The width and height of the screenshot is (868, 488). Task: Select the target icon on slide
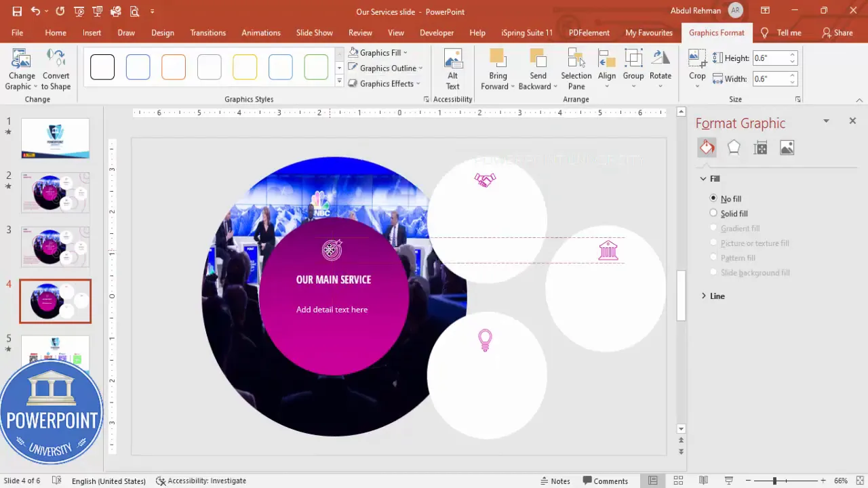332,249
